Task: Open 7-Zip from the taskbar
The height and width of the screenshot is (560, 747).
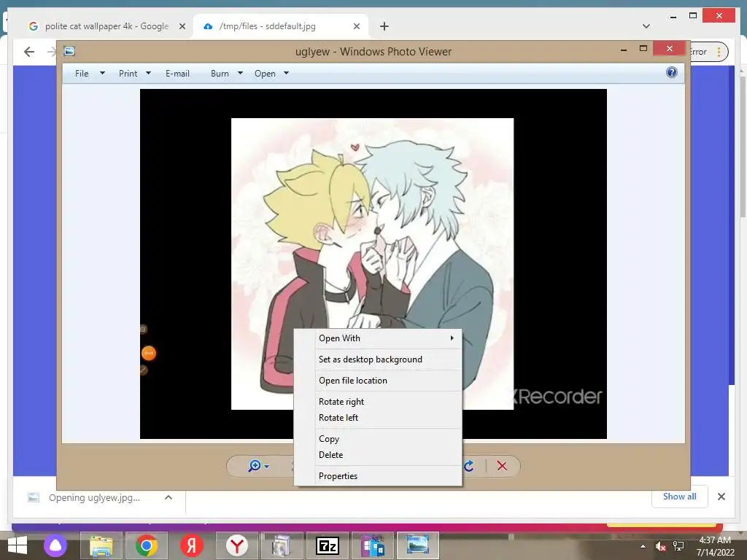Action: [328, 545]
